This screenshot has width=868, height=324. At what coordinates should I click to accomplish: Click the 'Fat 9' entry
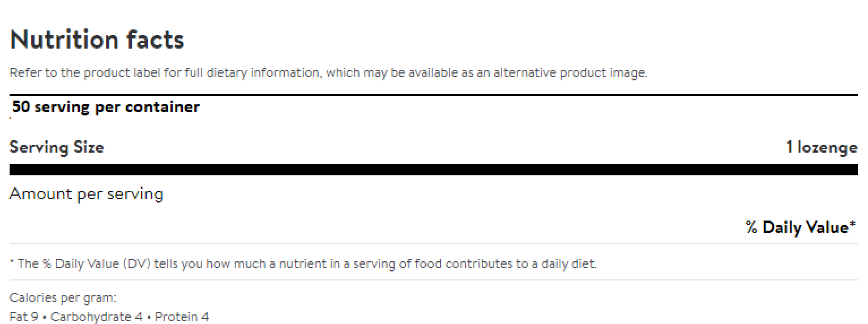coord(24,317)
